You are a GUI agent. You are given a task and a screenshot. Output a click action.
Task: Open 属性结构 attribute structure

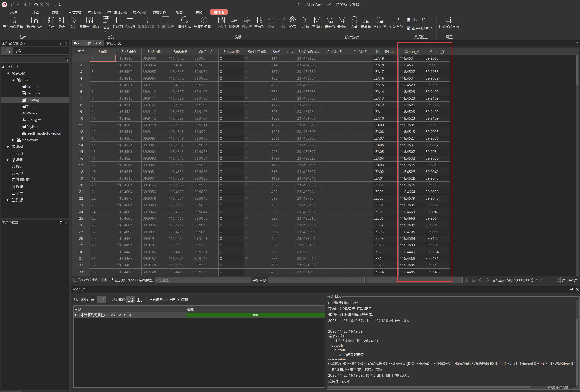[x=185, y=23]
